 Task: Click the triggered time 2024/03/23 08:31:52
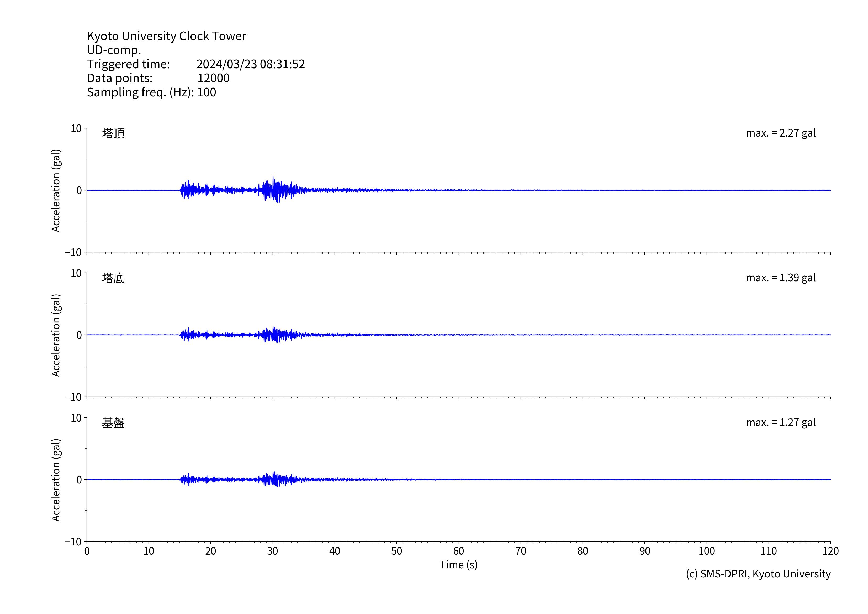click(x=250, y=64)
